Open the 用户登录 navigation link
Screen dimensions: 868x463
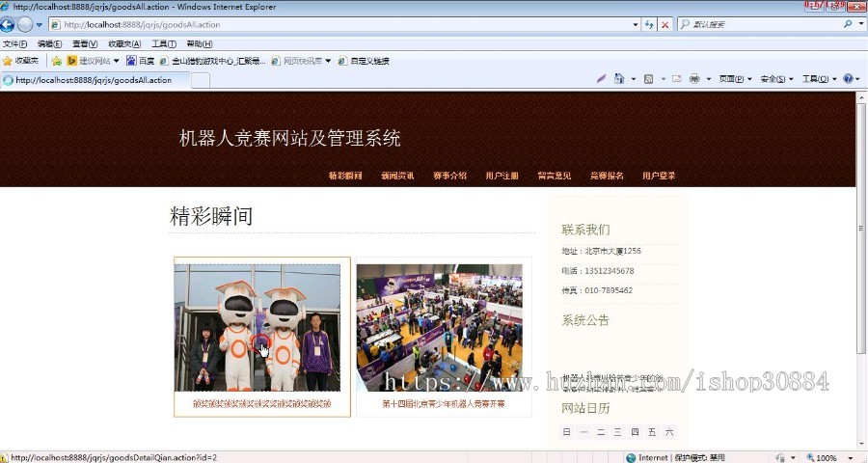(659, 176)
